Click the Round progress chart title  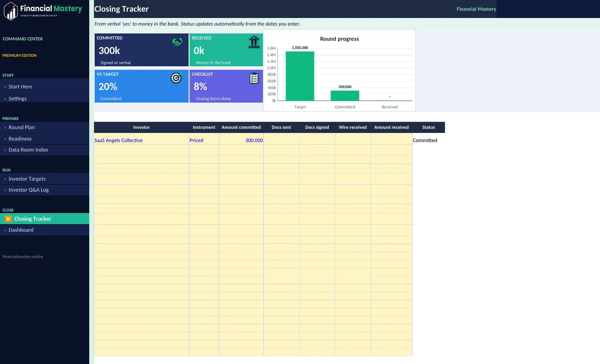point(339,39)
